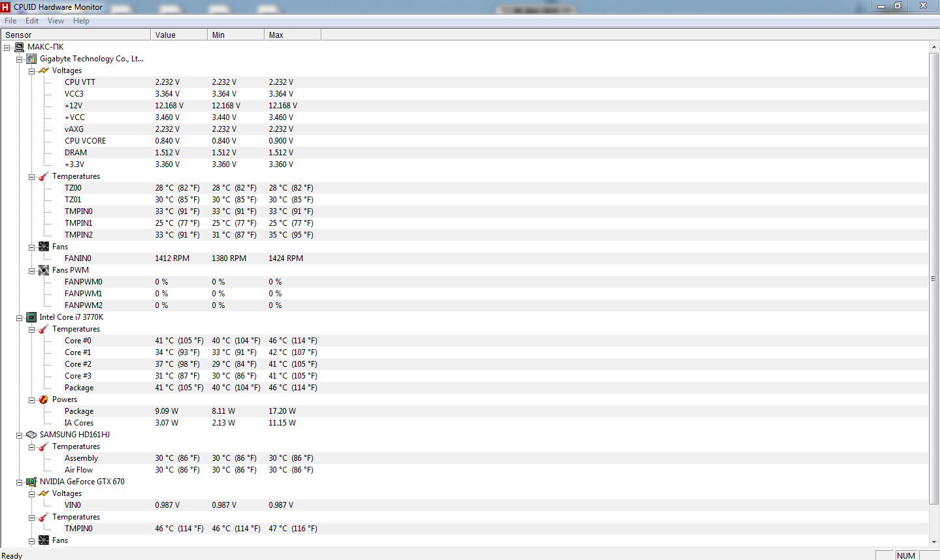The width and height of the screenshot is (940, 560).
Task: Click the Fans PWM icon
Action: pyautogui.click(x=44, y=270)
